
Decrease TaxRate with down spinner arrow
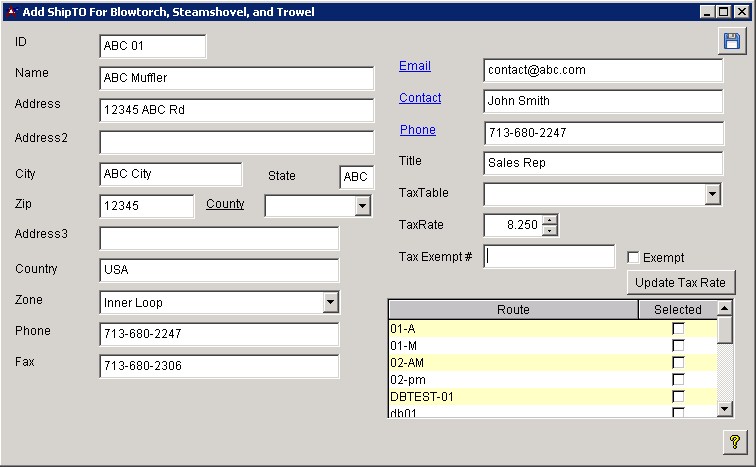point(549,231)
